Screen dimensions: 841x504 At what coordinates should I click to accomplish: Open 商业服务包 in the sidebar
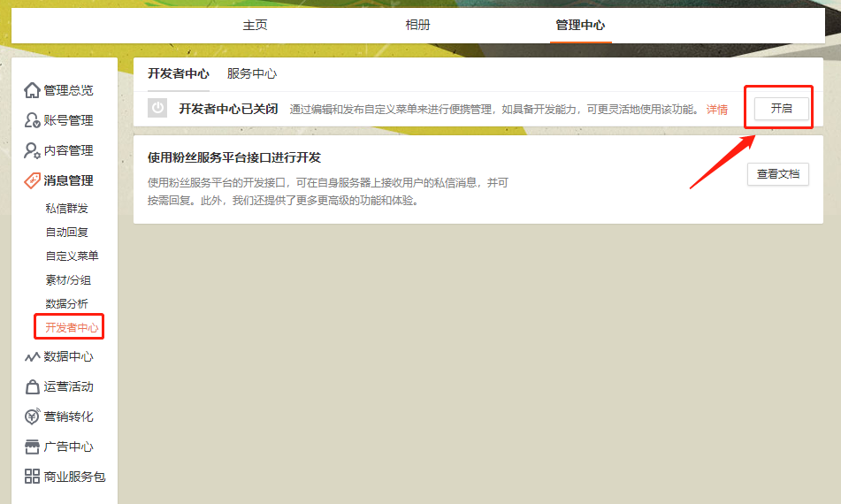click(74, 477)
